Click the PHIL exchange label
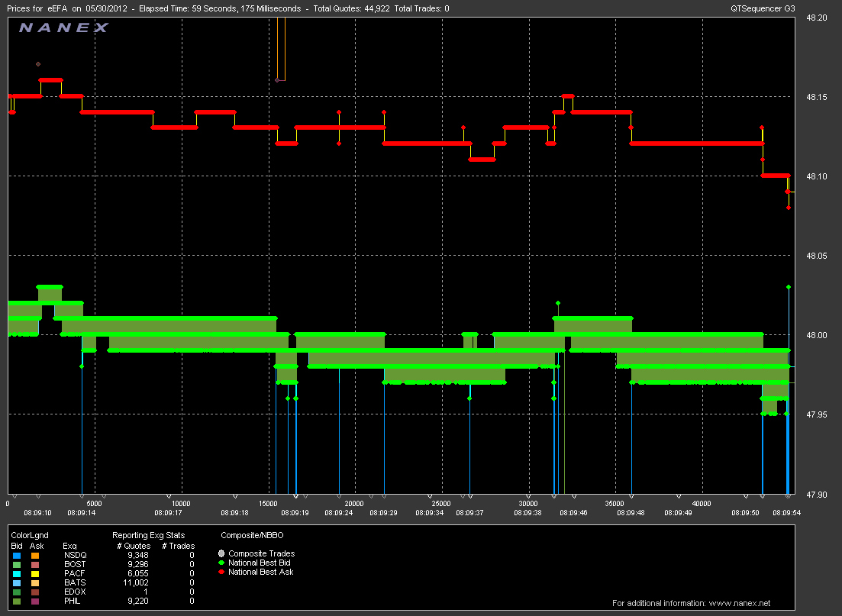Screen dimensions: 842x616 [72, 601]
